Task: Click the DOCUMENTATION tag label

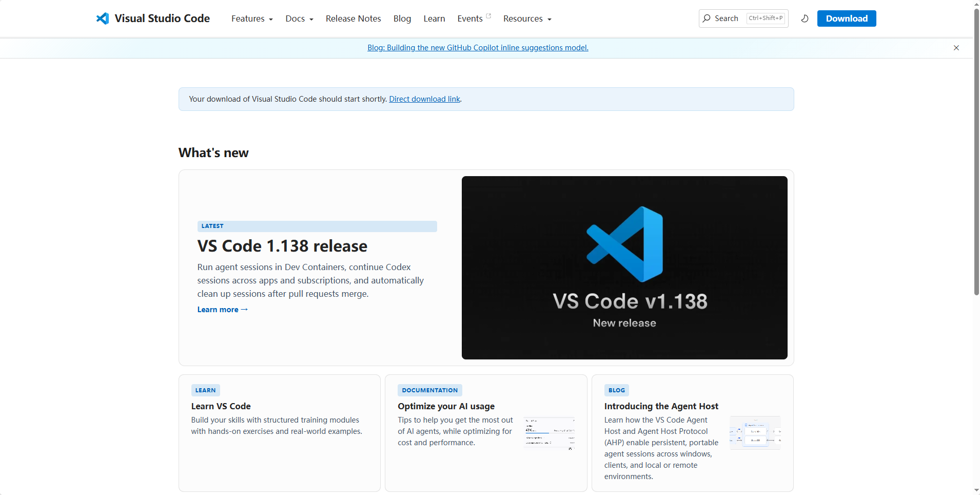Action: click(430, 390)
